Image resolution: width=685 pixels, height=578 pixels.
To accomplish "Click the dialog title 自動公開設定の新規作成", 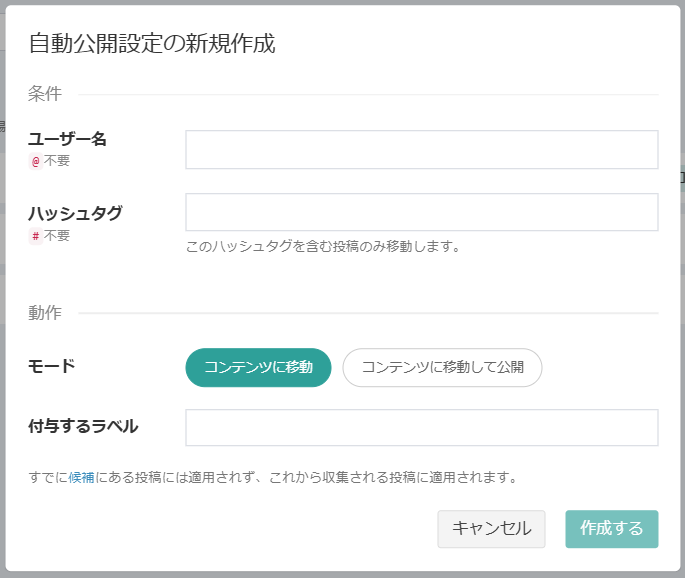I will click(x=151, y=43).
